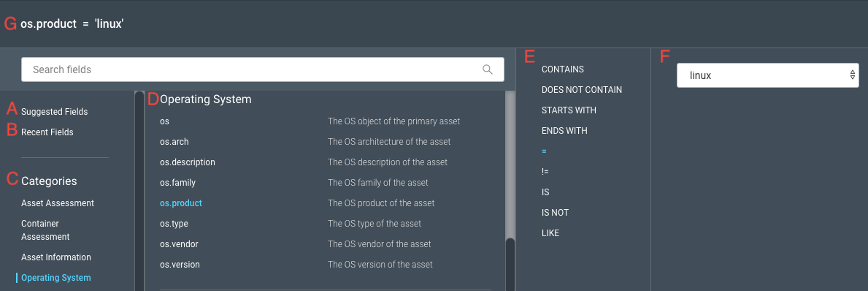Select Asset Information category
Viewport: 868px width, 291px height.
(x=56, y=257)
